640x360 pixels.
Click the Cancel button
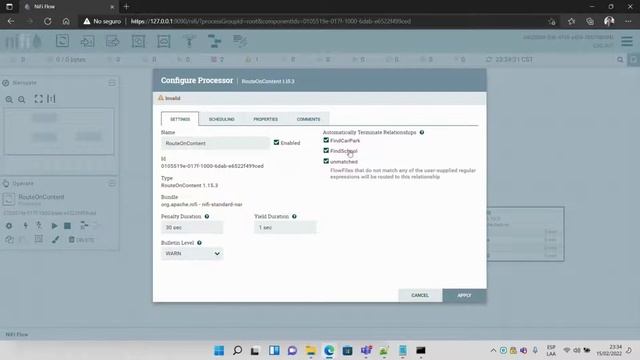coord(420,295)
